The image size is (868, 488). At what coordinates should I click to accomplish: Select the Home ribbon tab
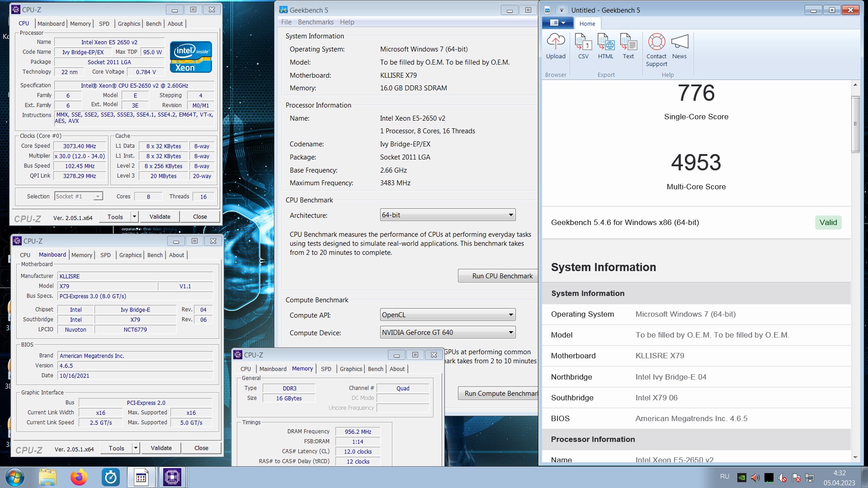point(587,23)
